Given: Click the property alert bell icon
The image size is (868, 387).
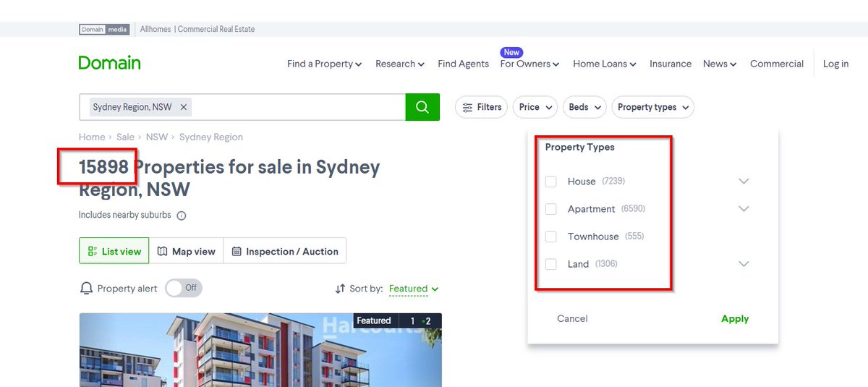Looking at the screenshot, I should pyautogui.click(x=86, y=289).
